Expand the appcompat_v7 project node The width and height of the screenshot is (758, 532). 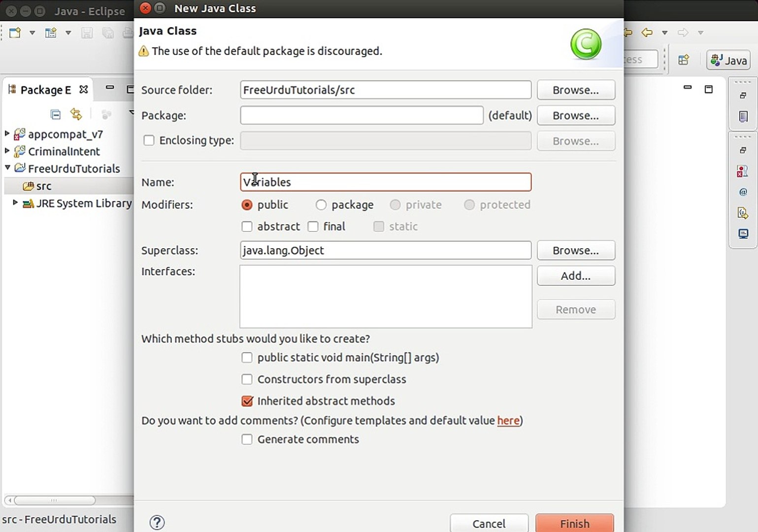click(7, 133)
